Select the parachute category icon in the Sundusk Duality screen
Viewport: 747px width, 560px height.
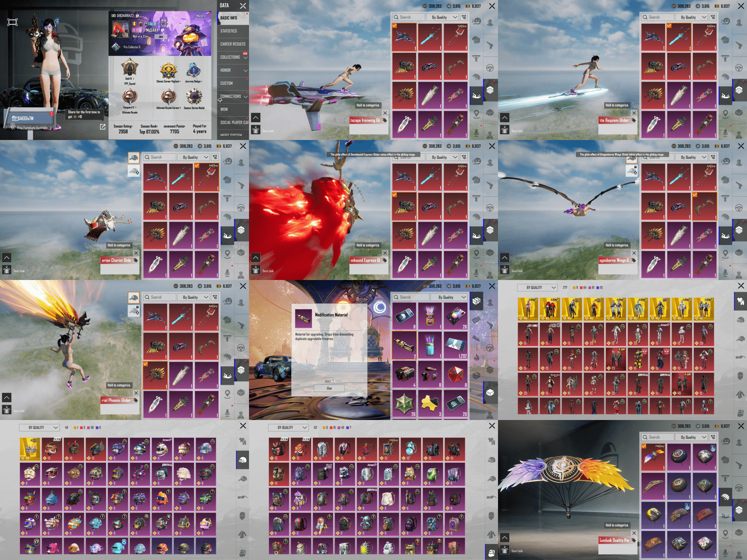pyautogui.click(x=726, y=497)
